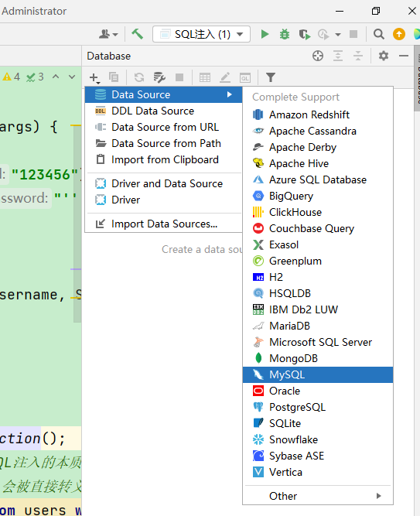The height and width of the screenshot is (516, 420).
Task: Select Amazon Redshift data source
Action: pos(318,114)
